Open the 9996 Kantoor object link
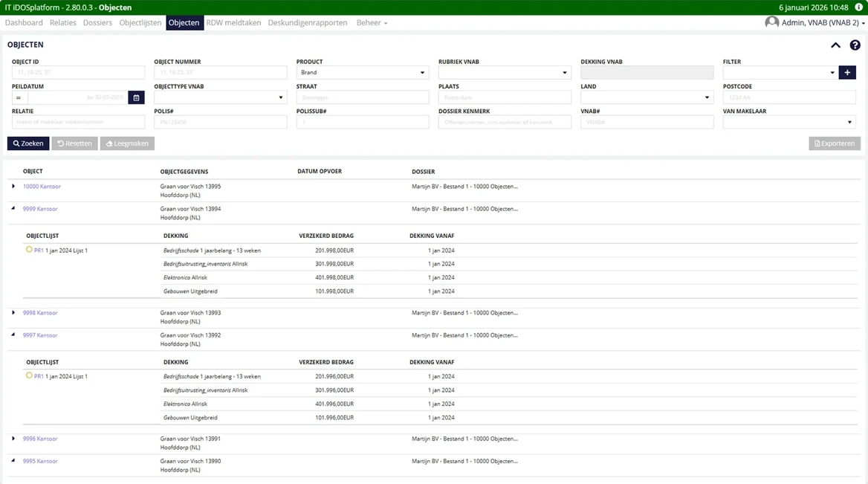 (40, 439)
